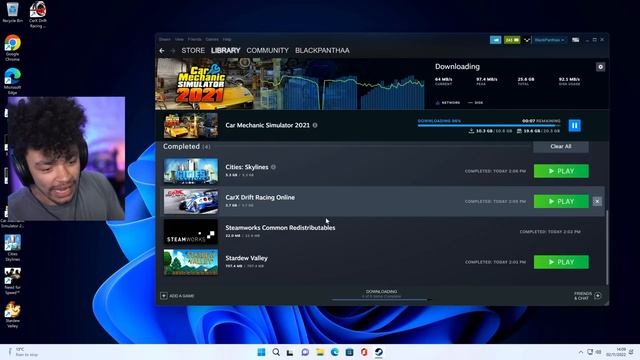Open the Windows Start menu

tap(261, 352)
